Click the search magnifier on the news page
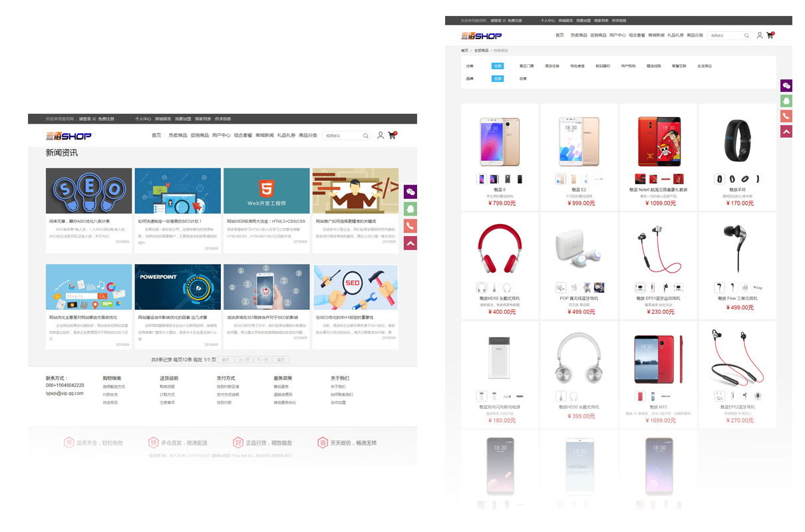 point(366,136)
